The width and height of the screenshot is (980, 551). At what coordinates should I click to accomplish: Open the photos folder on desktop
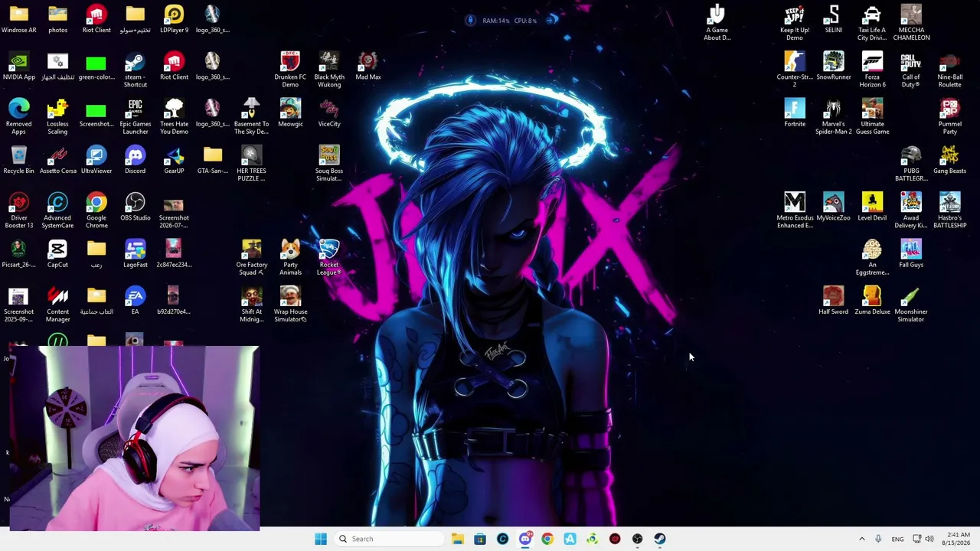[x=57, y=20]
